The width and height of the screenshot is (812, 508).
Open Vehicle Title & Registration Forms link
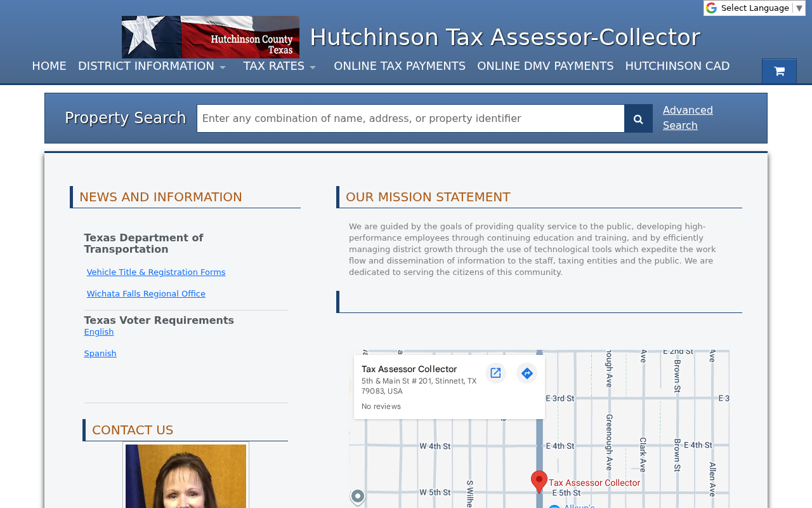click(156, 272)
